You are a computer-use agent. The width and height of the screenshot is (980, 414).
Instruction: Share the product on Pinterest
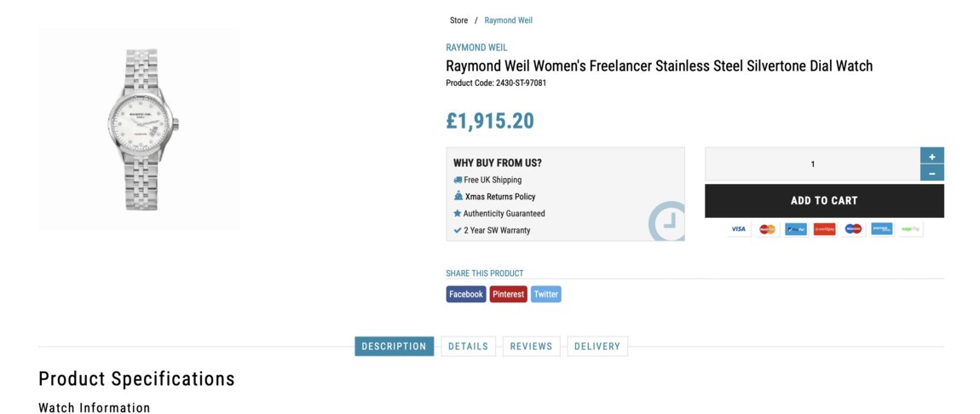[x=508, y=294]
